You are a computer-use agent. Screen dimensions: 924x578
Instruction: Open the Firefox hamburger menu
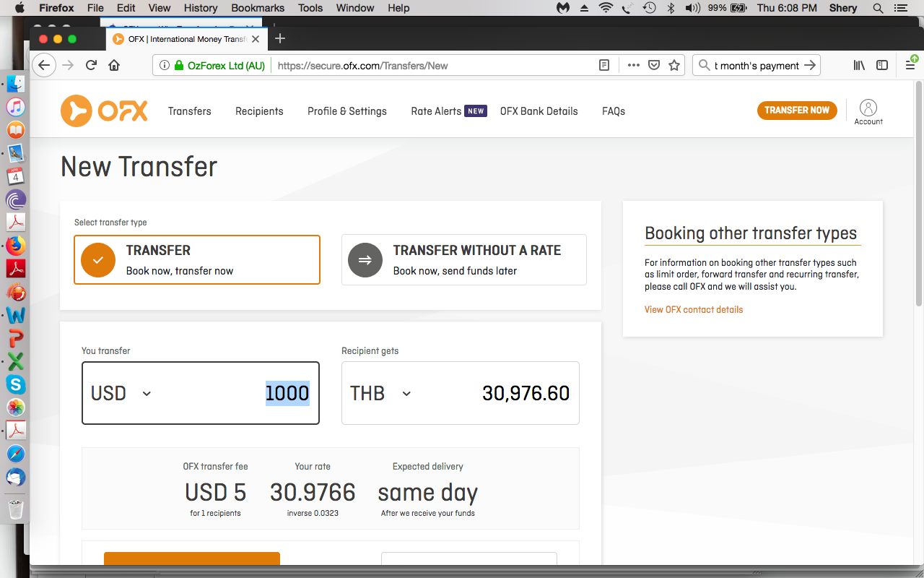pos(911,65)
